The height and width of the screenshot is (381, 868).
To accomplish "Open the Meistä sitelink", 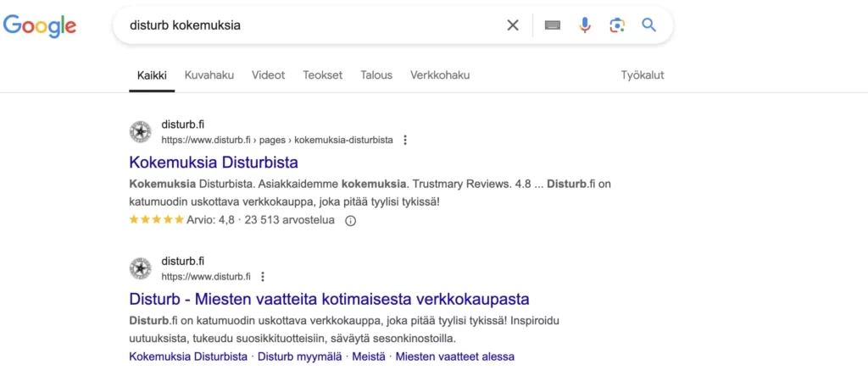I will tap(369, 356).
